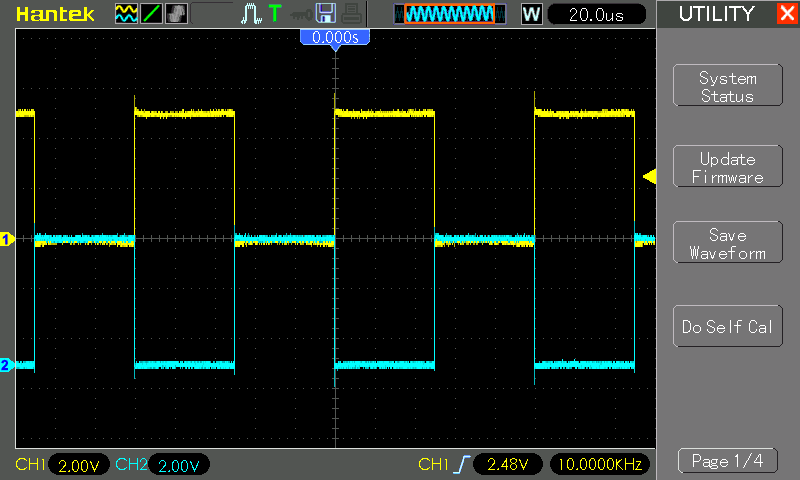Image resolution: width=800 pixels, height=480 pixels.
Task: Click the Hantek logo
Action: point(55,14)
